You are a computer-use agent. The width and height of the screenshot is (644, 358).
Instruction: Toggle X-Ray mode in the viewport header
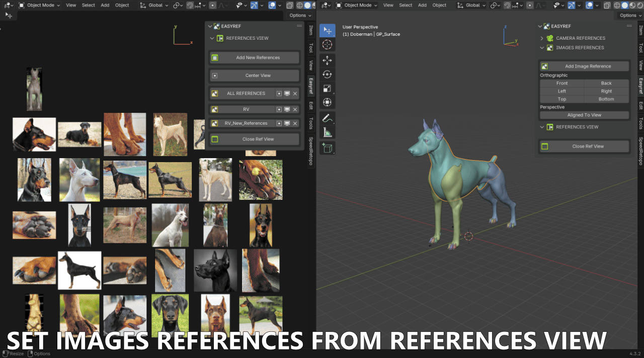[608, 5]
